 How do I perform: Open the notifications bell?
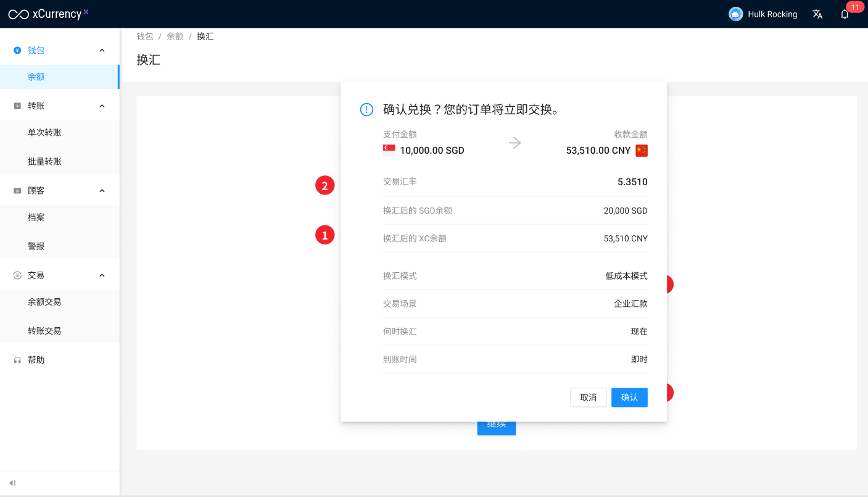(845, 14)
